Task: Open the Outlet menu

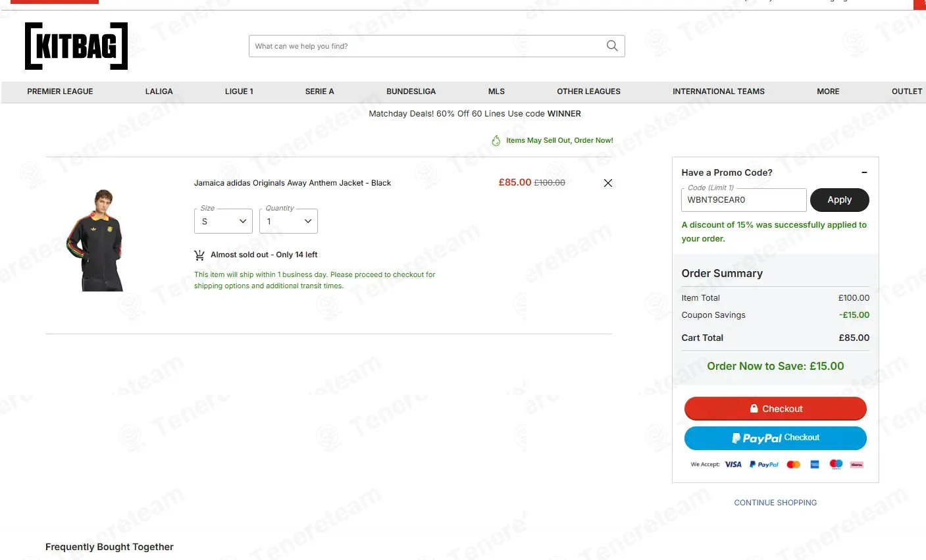Action: pos(907,91)
